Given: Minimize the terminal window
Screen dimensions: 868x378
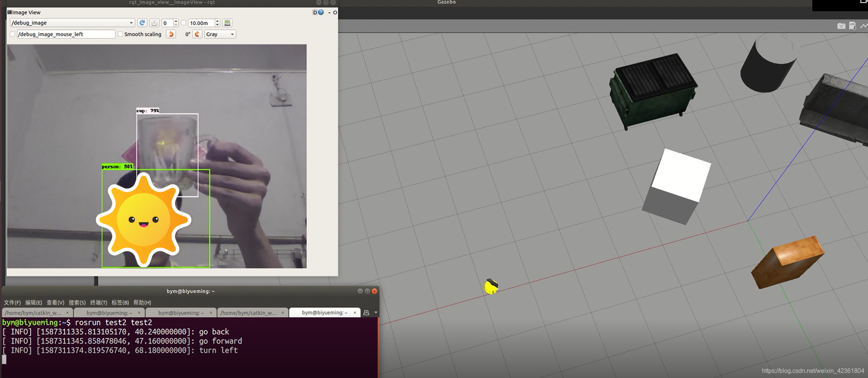Looking at the screenshot, I should click(360, 291).
